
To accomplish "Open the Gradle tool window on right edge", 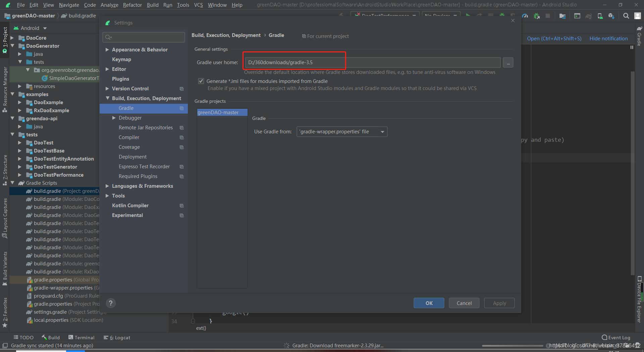I will (x=640, y=36).
